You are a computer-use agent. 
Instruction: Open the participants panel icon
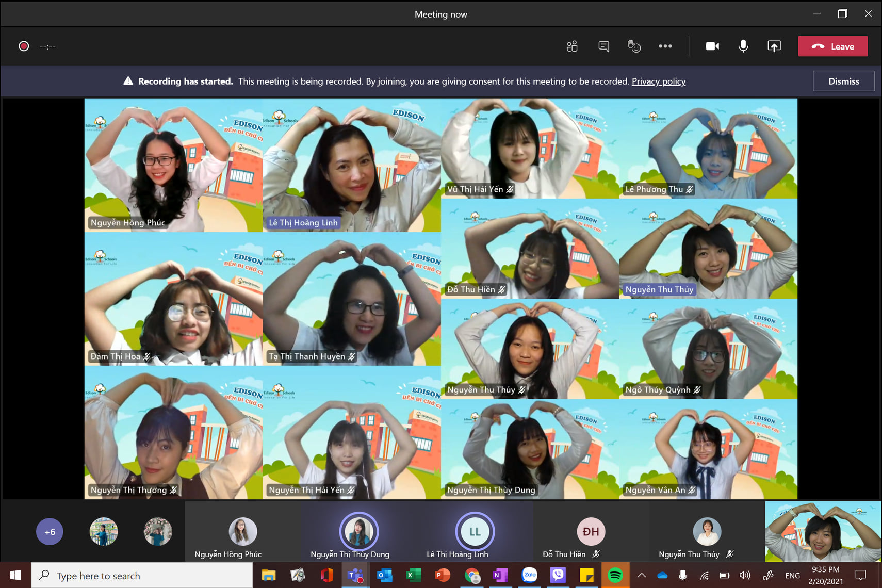[571, 46]
